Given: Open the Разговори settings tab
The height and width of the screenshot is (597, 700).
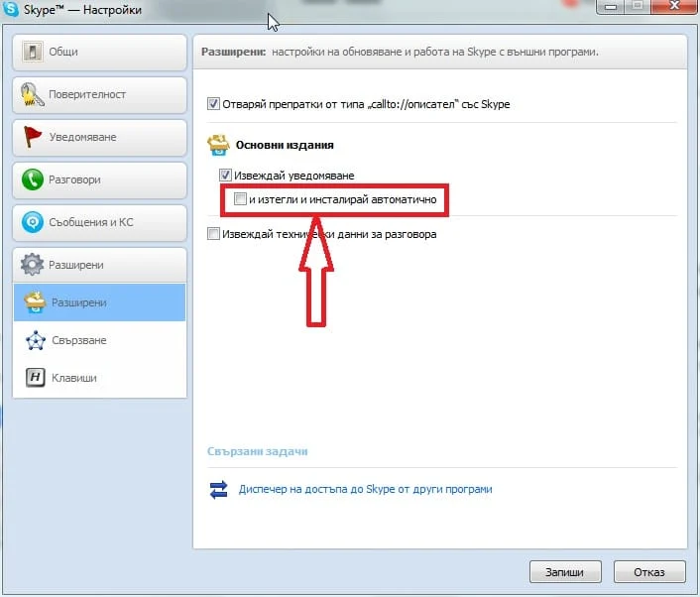Looking at the screenshot, I should pyautogui.click(x=99, y=179).
